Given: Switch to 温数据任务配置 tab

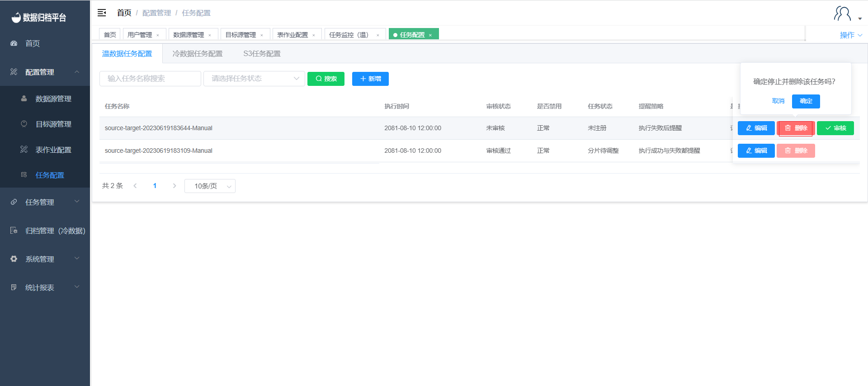Looking at the screenshot, I should point(127,54).
